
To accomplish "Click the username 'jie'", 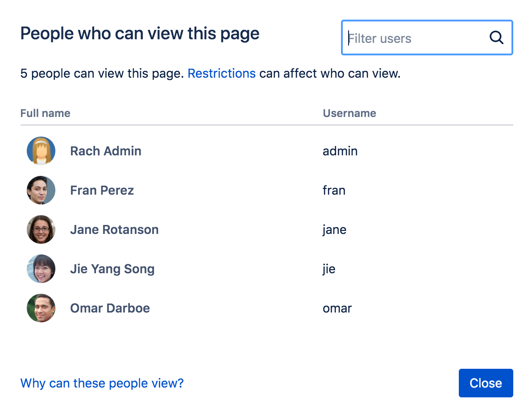I will coord(329,269).
